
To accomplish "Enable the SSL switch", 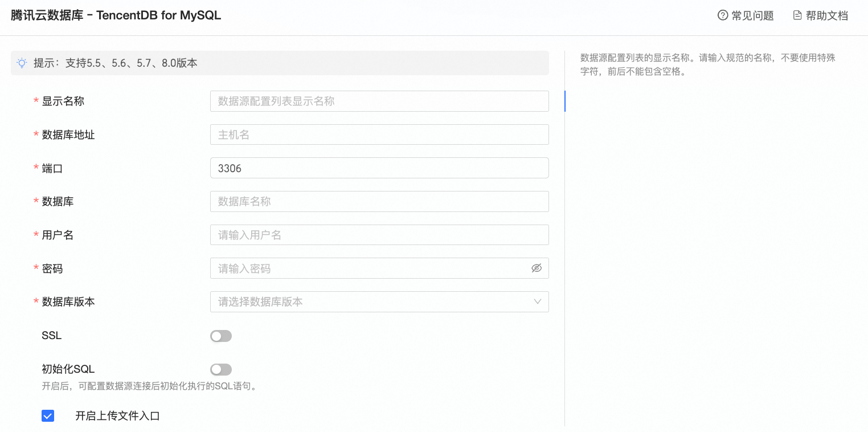I will (x=221, y=336).
